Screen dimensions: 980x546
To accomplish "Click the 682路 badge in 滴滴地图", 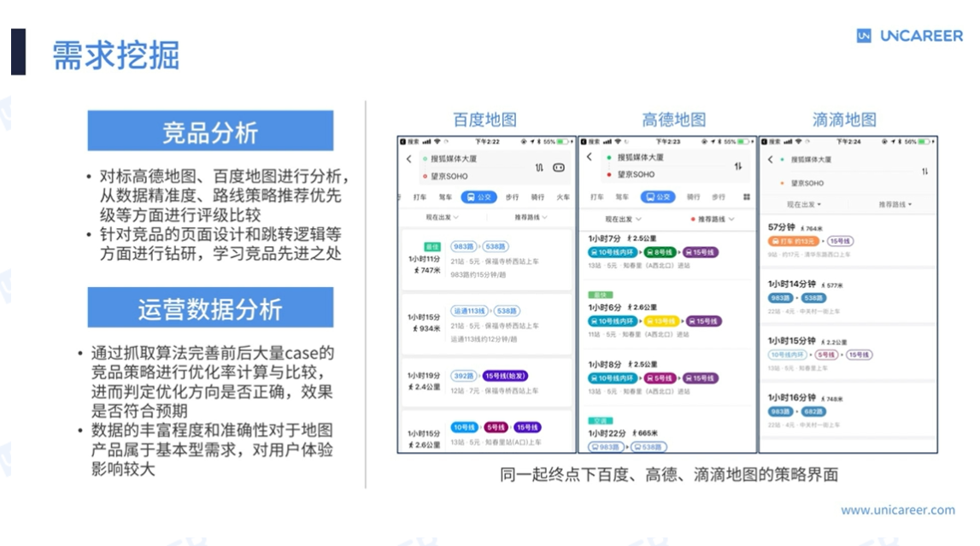I will [x=813, y=412].
